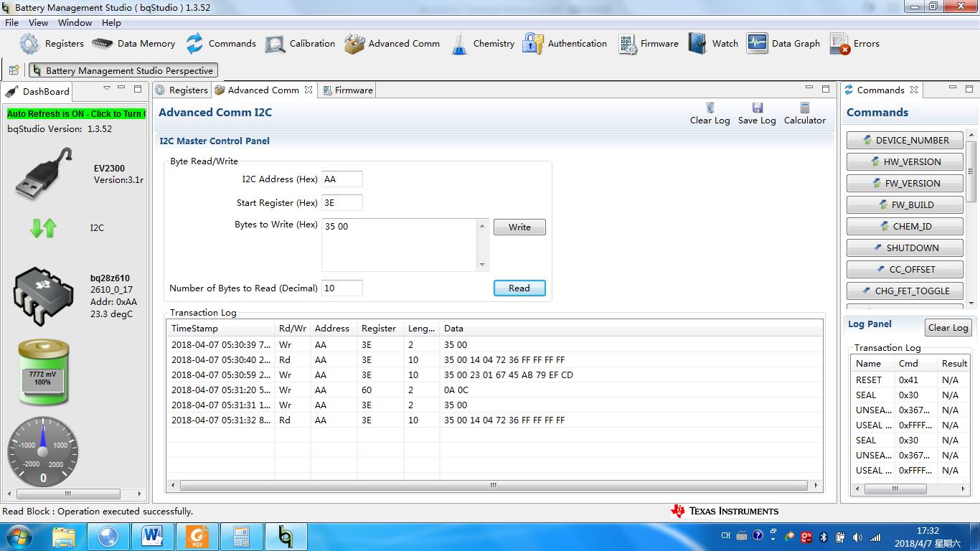Clear the Advanced Comm log
980x551 pixels.
point(710,113)
